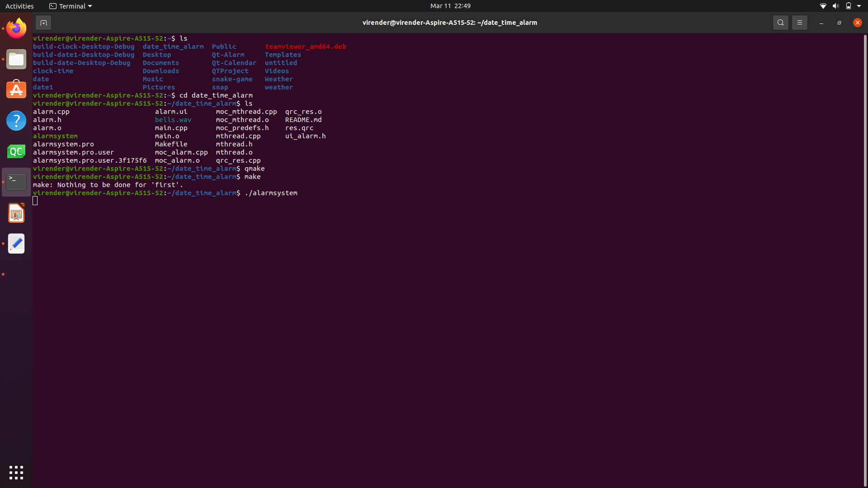Open LibreOffice Impress from the dock

pos(16,213)
